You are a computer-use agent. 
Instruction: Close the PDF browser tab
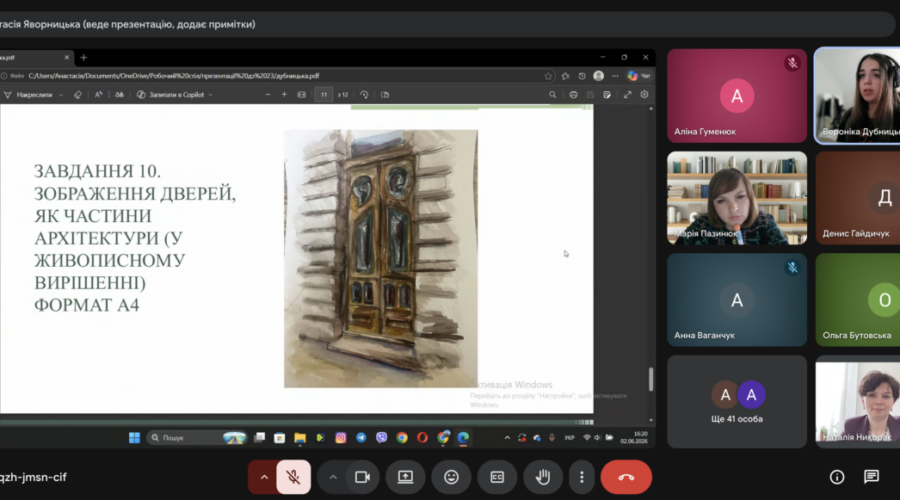pyautogui.click(x=67, y=57)
